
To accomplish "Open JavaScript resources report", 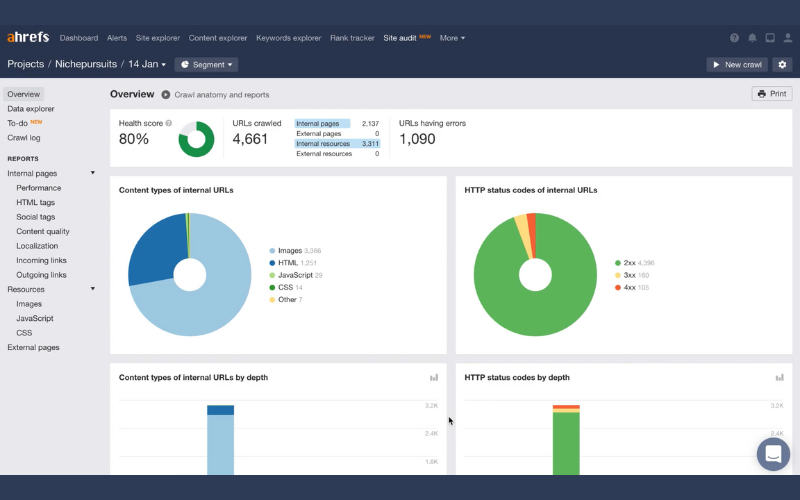I will tap(35, 318).
